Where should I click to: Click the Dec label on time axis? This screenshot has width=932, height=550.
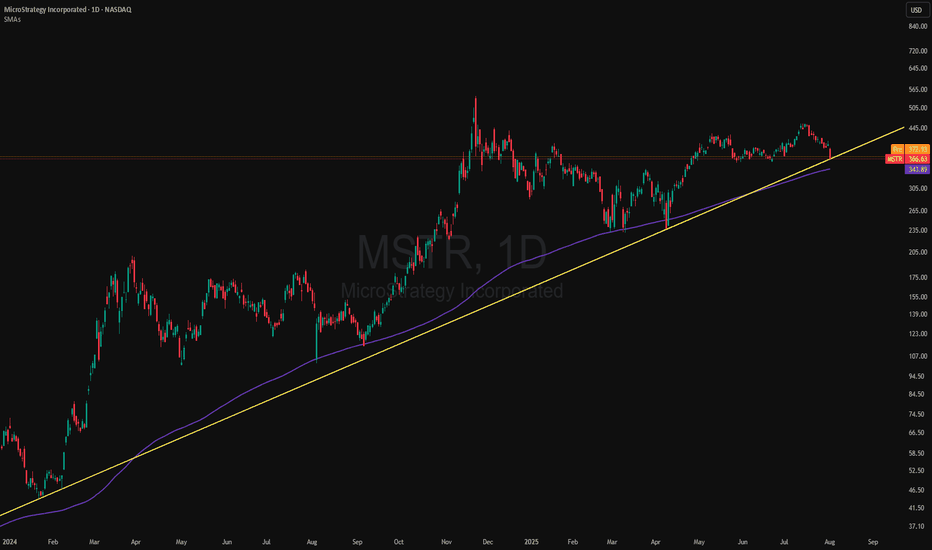pos(487,542)
